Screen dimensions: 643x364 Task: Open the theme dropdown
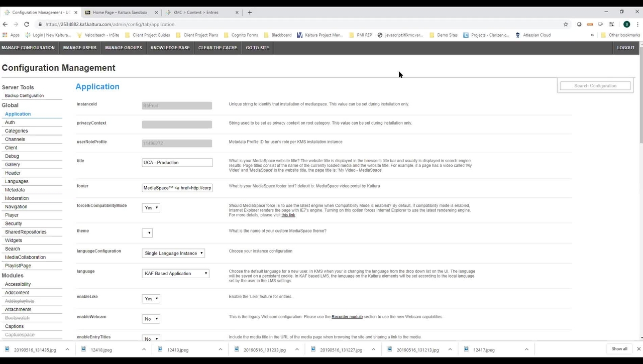(147, 233)
